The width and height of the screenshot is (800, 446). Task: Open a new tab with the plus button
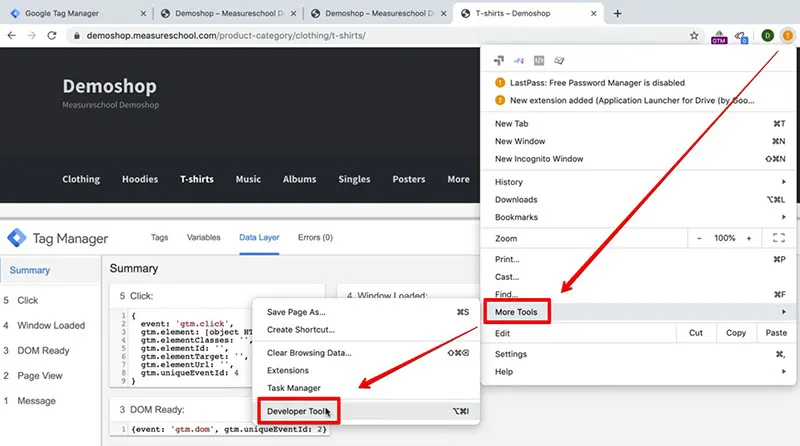(x=617, y=14)
